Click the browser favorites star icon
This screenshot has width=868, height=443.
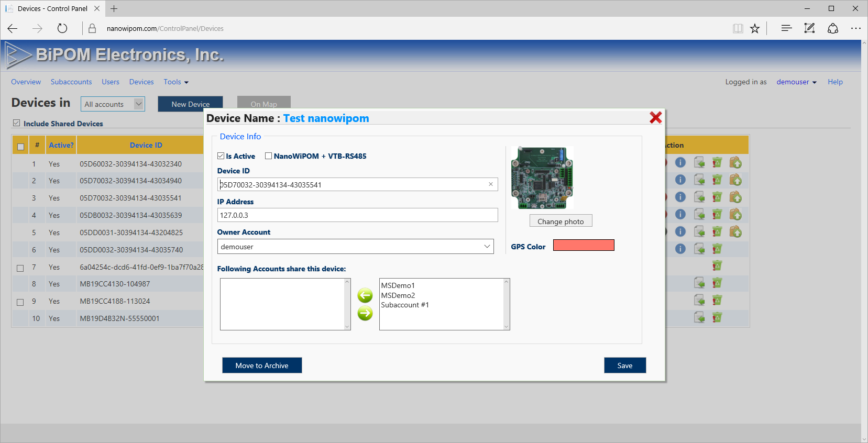[755, 28]
